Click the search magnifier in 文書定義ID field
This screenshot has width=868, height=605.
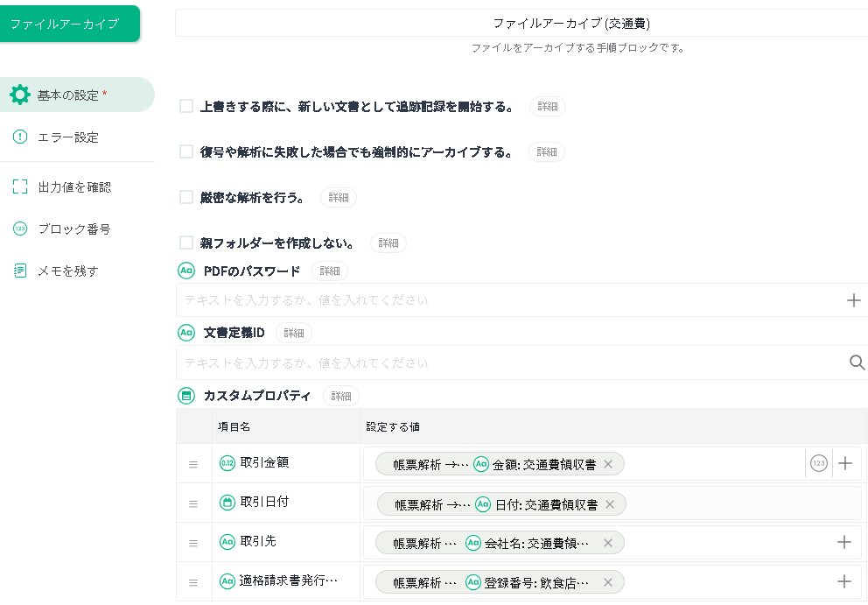(x=857, y=362)
